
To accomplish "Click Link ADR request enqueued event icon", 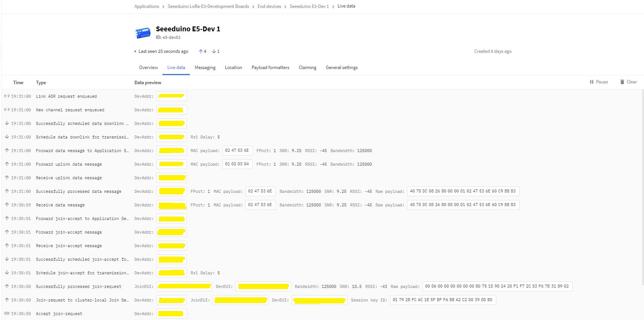I will [7, 96].
